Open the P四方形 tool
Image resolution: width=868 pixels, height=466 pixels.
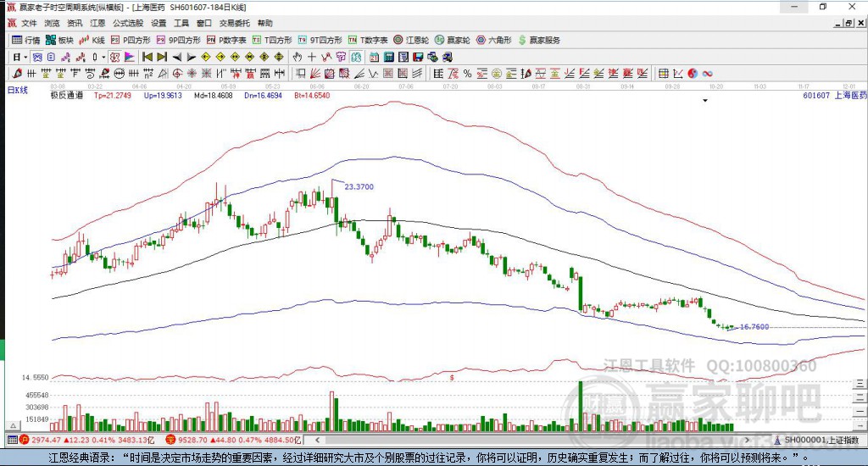131,40
